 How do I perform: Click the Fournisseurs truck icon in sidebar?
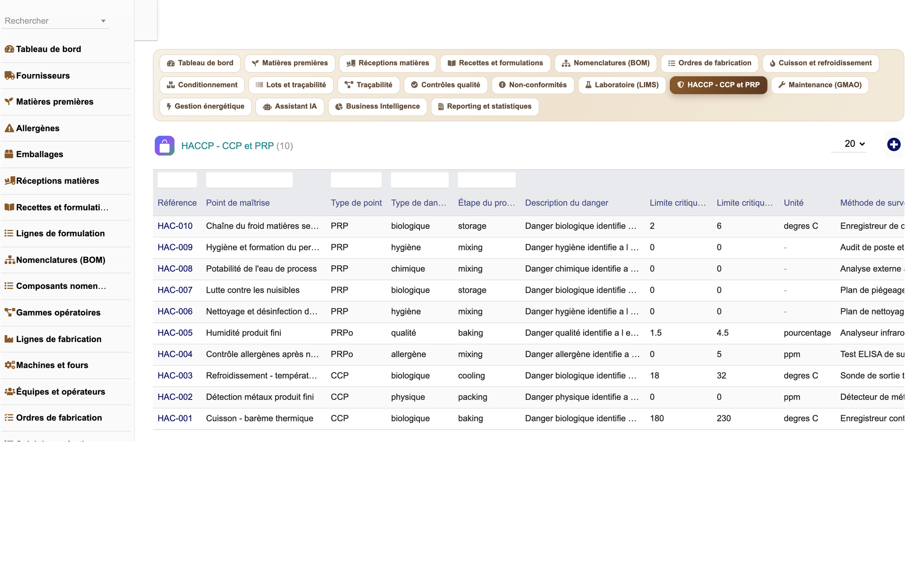9,76
